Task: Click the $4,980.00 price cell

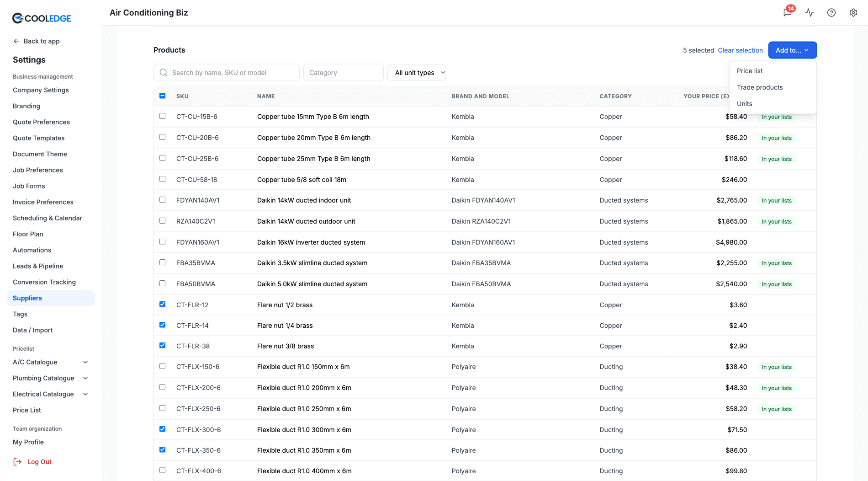Action: point(731,242)
